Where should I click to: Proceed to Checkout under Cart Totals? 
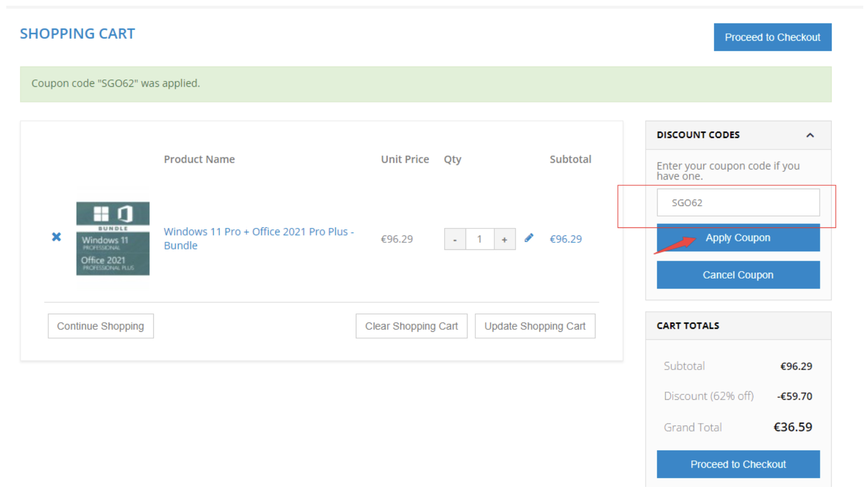[x=738, y=463]
